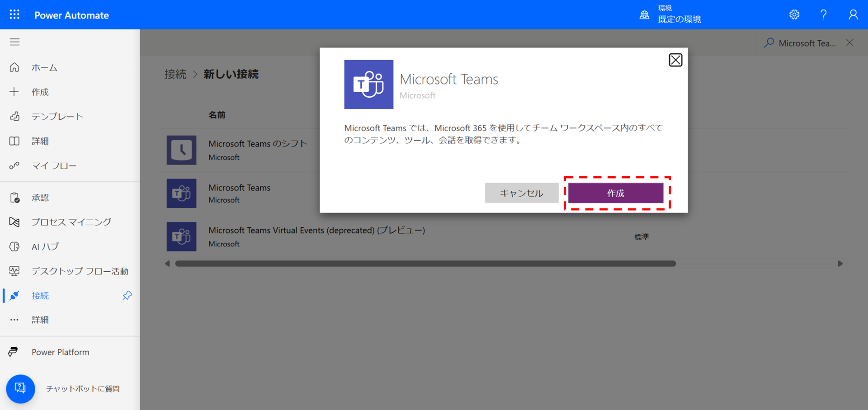Click the 作成 button in the dialog
The image size is (868, 410).
pos(616,193)
